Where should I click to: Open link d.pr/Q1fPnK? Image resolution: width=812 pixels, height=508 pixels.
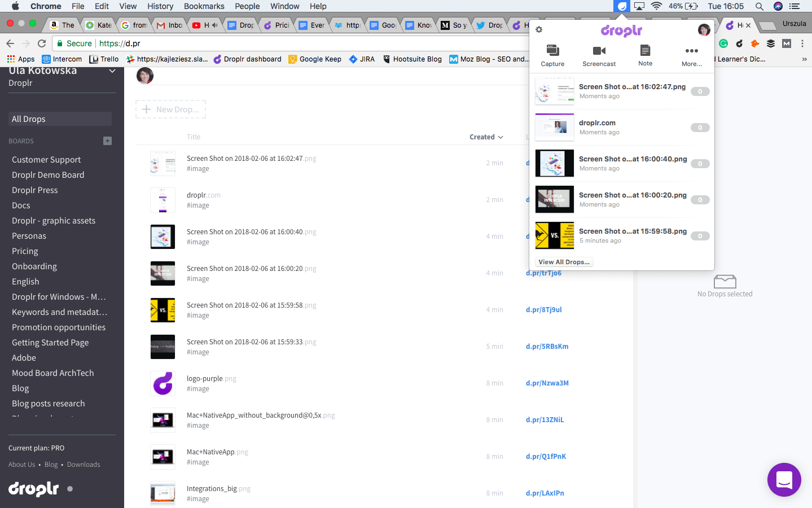[546, 457]
